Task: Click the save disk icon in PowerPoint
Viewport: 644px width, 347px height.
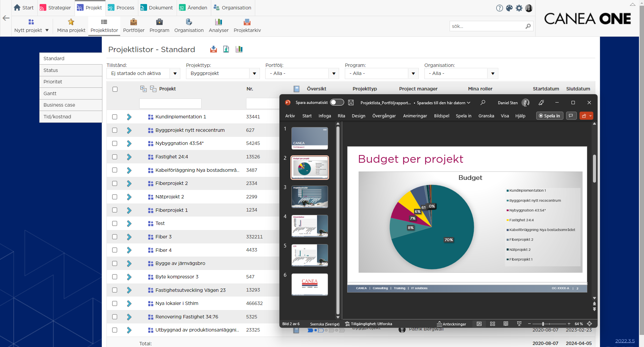Action: point(351,103)
